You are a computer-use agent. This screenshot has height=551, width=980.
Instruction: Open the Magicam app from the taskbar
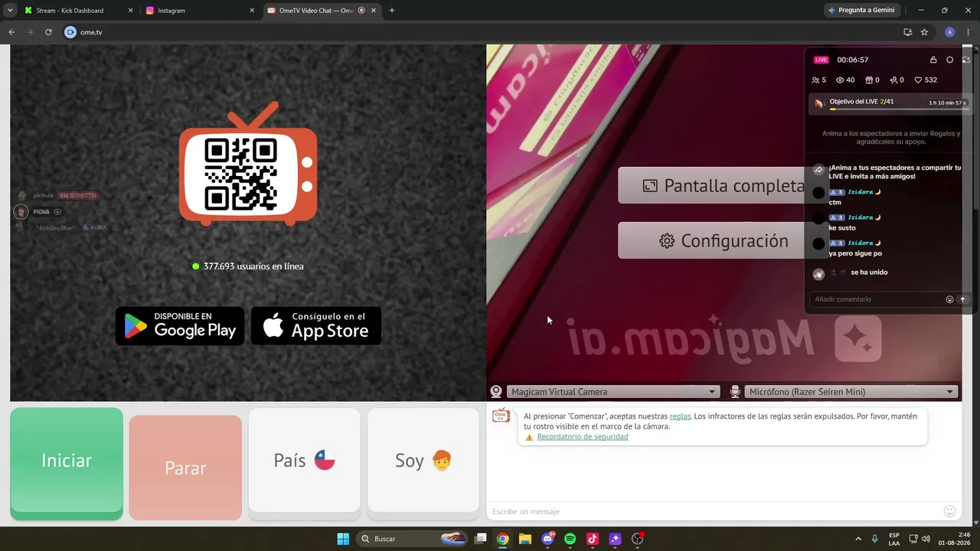pyautogui.click(x=615, y=539)
